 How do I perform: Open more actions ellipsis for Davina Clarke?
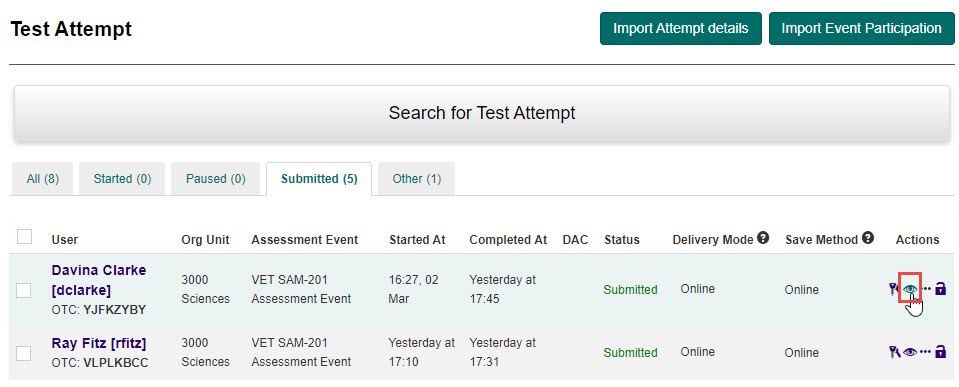click(x=925, y=289)
